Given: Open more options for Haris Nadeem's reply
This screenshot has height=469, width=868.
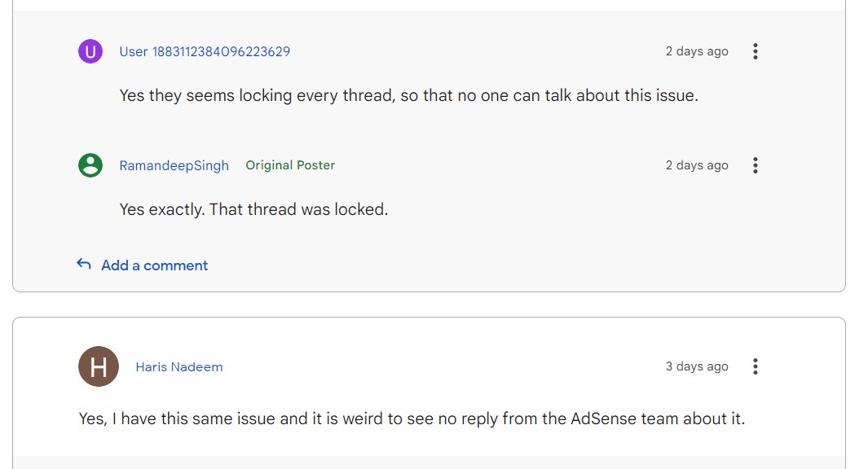Looking at the screenshot, I should (755, 366).
